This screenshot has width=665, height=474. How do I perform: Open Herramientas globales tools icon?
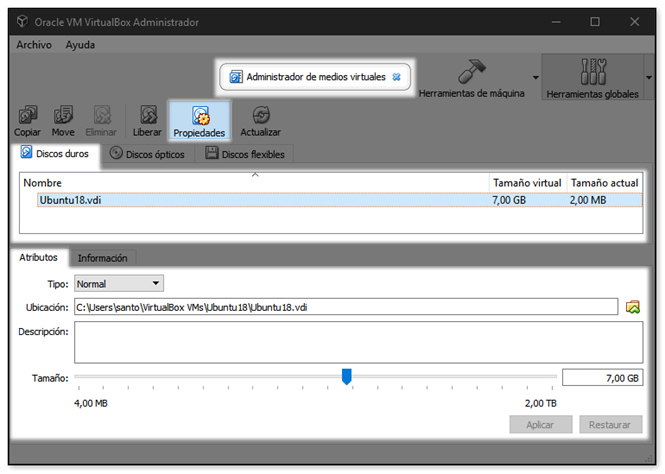(593, 72)
